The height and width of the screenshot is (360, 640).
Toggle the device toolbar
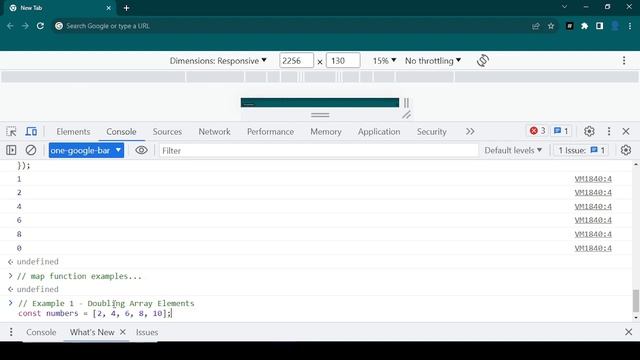(31, 131)
